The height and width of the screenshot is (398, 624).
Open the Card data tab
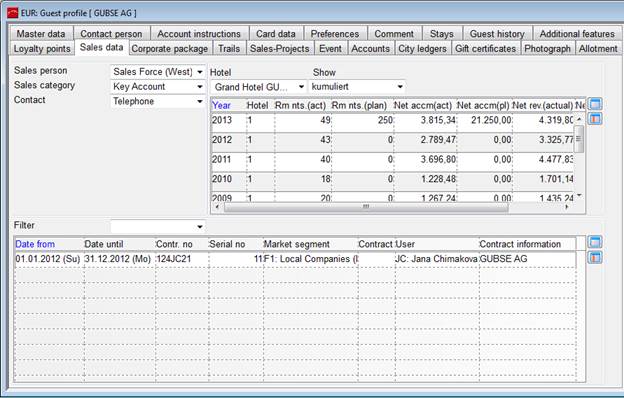(x=276, y=34)
